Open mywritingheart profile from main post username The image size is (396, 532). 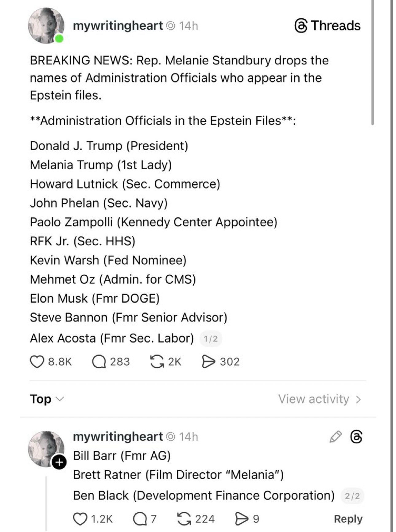118,26
